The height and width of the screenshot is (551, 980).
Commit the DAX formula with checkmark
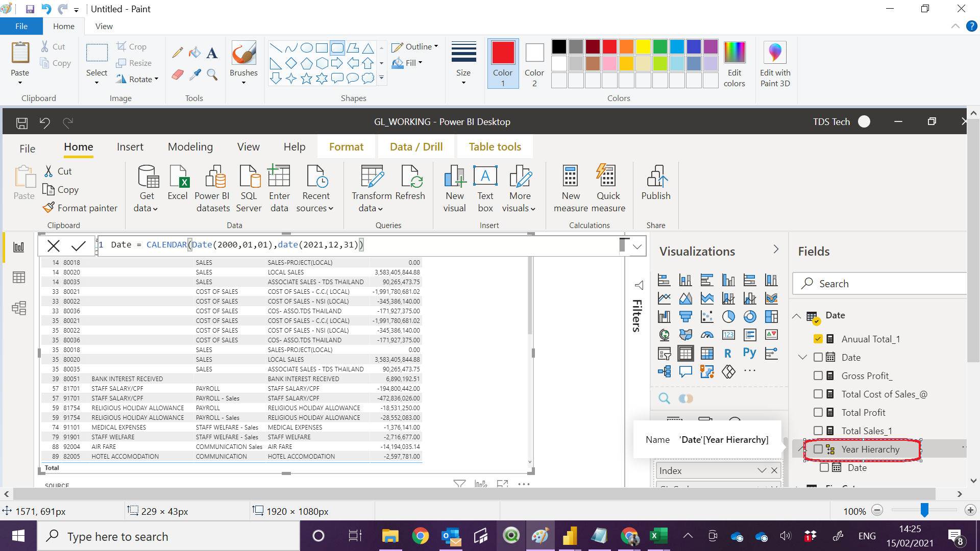(78, 246)
